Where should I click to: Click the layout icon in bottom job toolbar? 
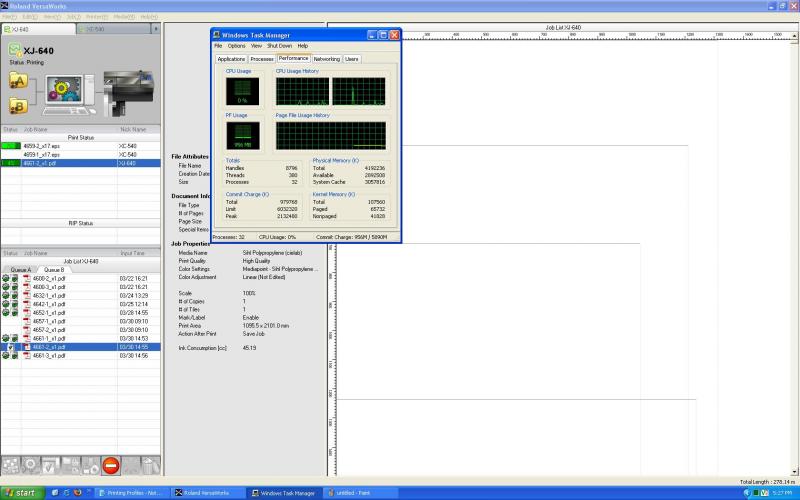coord(11,465)
